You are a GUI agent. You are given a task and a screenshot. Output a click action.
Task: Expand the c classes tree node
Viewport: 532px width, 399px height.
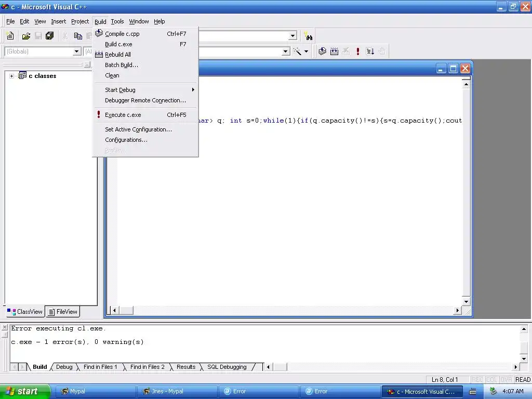coord(11,76)
